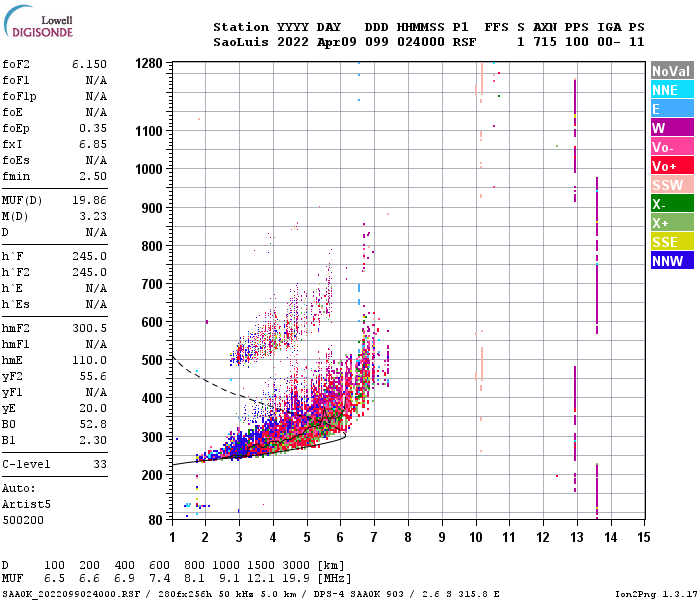Click the B1 value 2.30
700x600 pixels.
(93, 441)
